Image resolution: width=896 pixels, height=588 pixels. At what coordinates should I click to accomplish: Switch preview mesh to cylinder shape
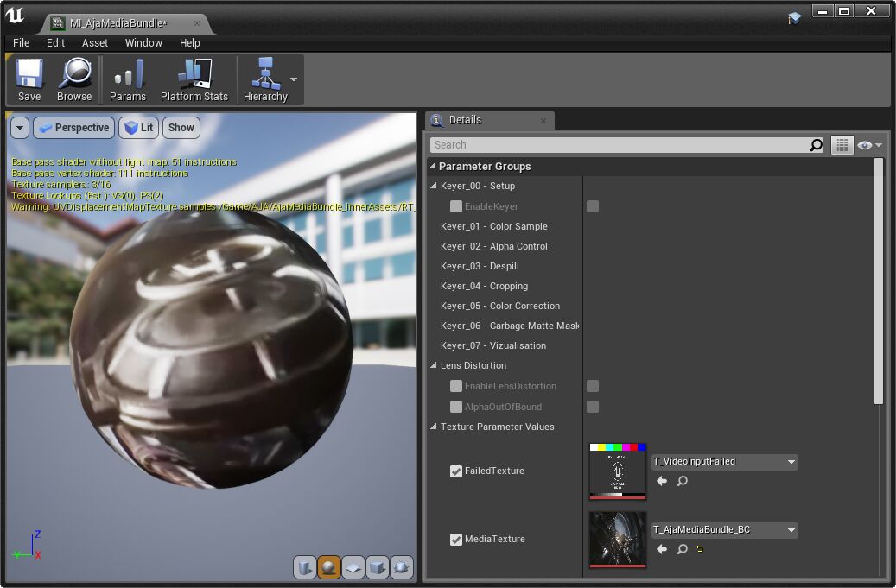coord(305,567)
